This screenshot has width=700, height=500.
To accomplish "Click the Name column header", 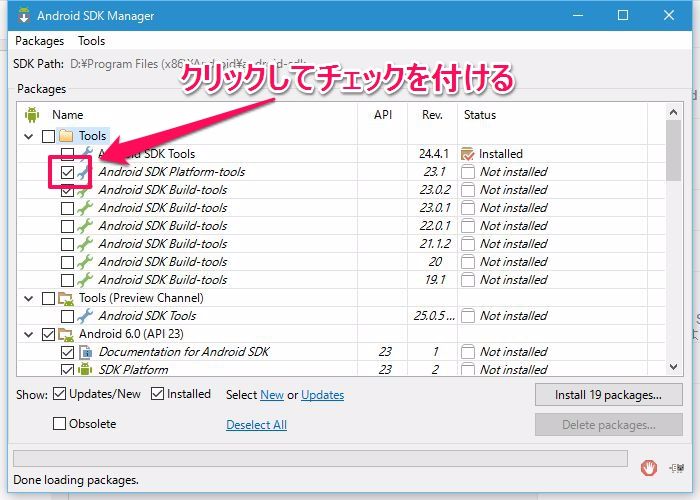I will click(x=67, y=115).
